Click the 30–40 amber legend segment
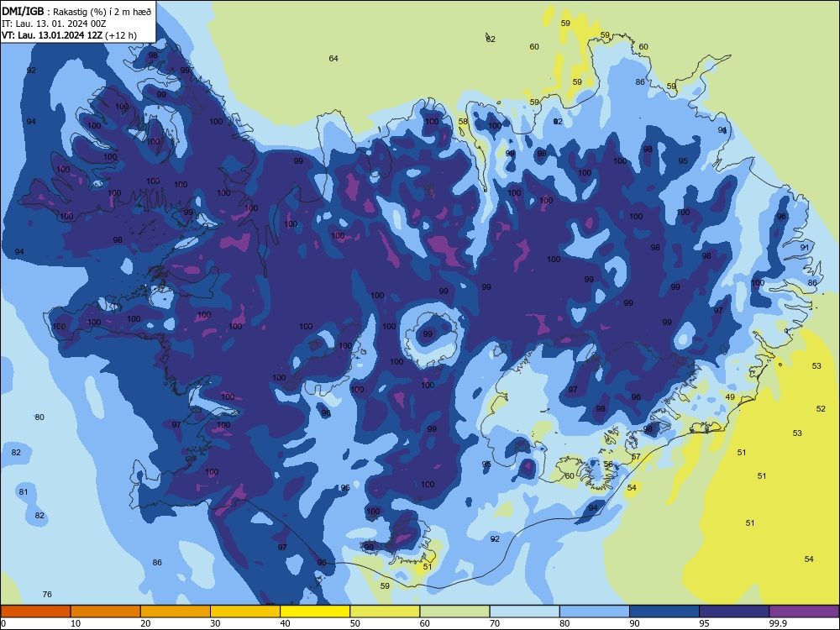This screenshot has width=840, height=630. coord(245,612)
